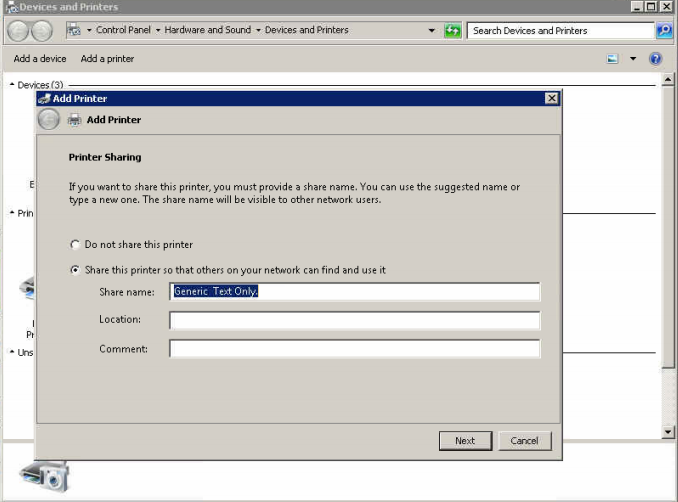678x502 pixels.
Task: Click the vertical scrollbar track of the devices list
Action: coord(668,396)
